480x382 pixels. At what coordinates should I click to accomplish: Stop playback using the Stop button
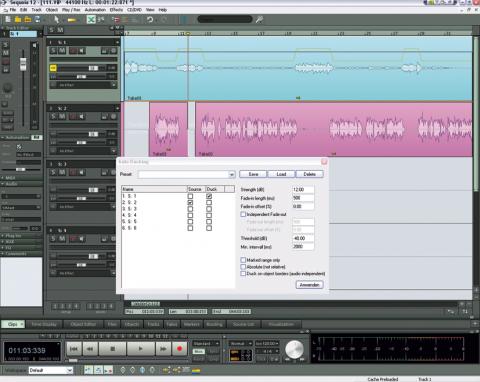[113, 349]
